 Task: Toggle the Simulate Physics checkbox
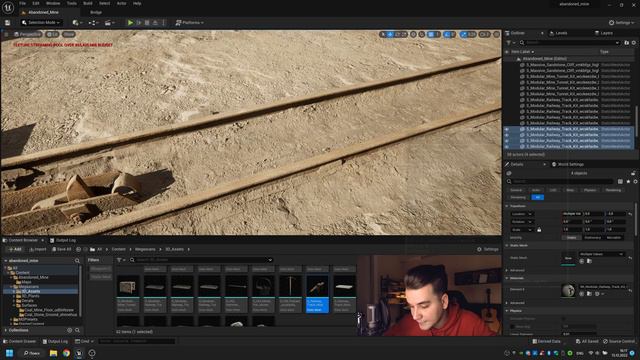tap(564, 319)
